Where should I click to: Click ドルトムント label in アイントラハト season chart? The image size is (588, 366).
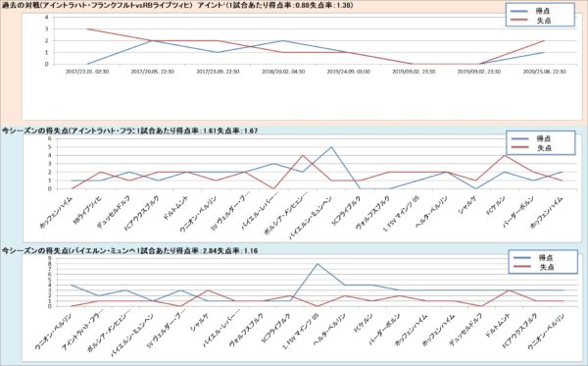[x=175, y=208]
